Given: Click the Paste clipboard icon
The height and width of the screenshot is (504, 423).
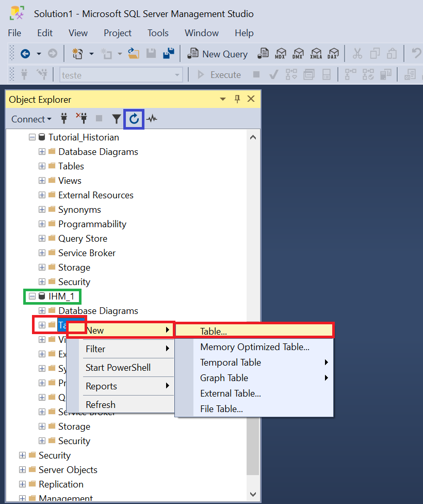Looking at the screenshot, I should click(392, 54).
